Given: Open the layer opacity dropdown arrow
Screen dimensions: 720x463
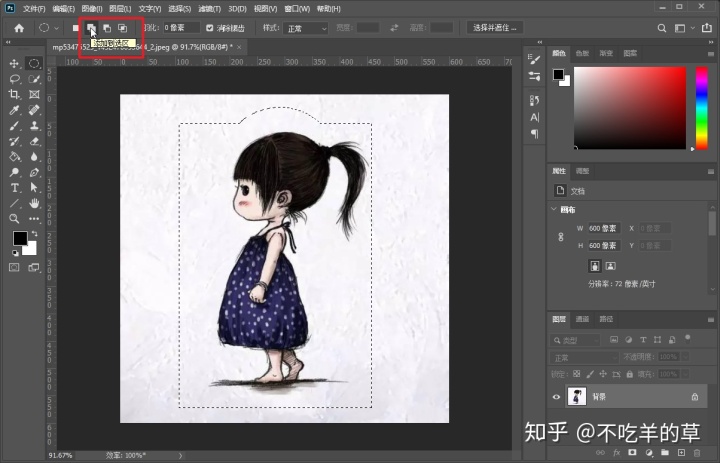Looking at the screenshot, I should point(686,357).
